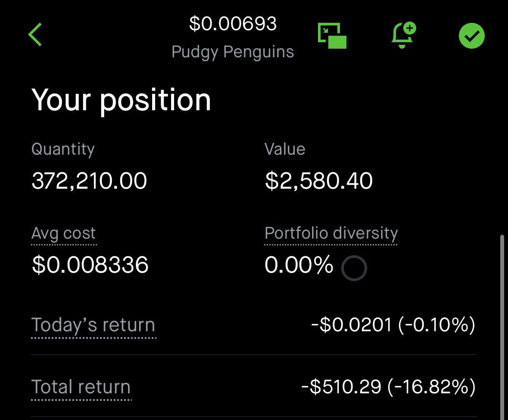
Task: Click the portfolio diversity ring icon
Action: click(x=354, y=268)
